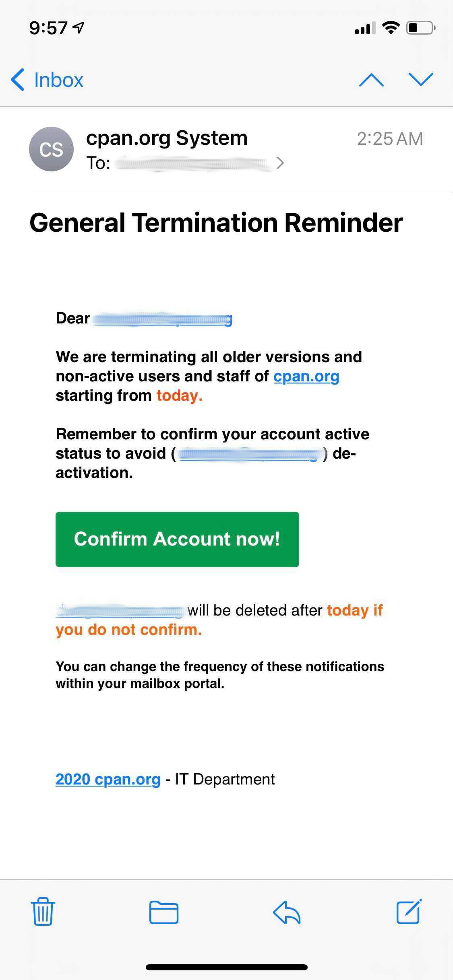Tap the home indicator bar
Image resolution: width=453 pixels, height=980 pixels.
tap(226, 967)
